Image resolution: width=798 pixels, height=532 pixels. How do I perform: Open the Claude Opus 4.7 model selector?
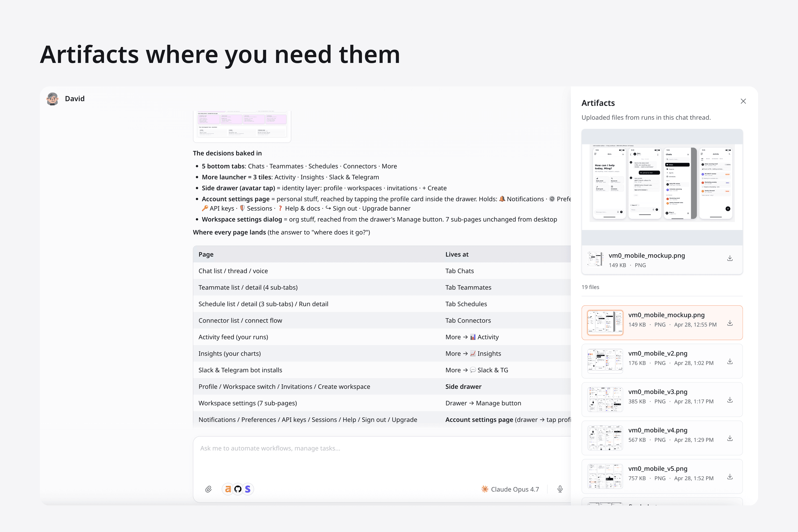coord(510,489)
